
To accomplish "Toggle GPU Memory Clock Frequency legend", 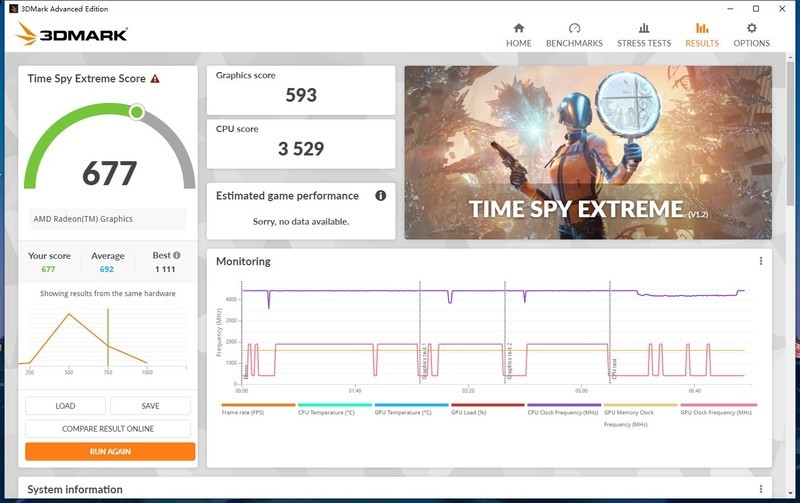I will (x=640, y=415).
